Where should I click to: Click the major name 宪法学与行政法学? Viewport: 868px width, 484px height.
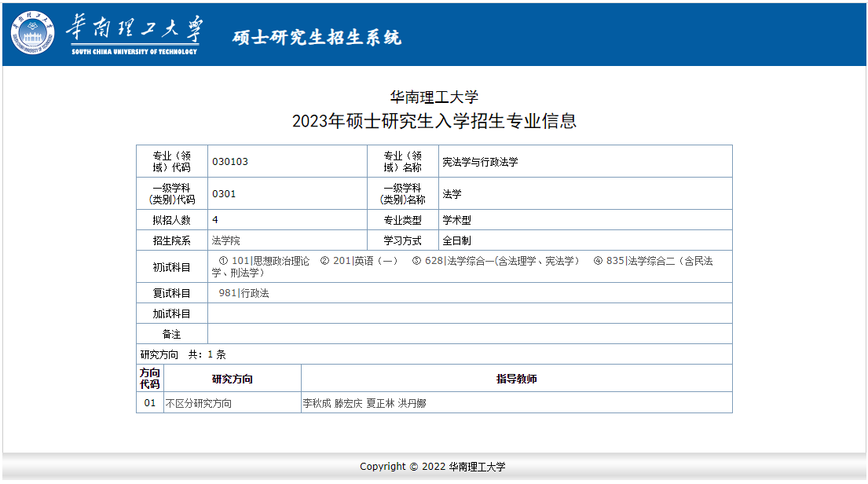point(480,162)
